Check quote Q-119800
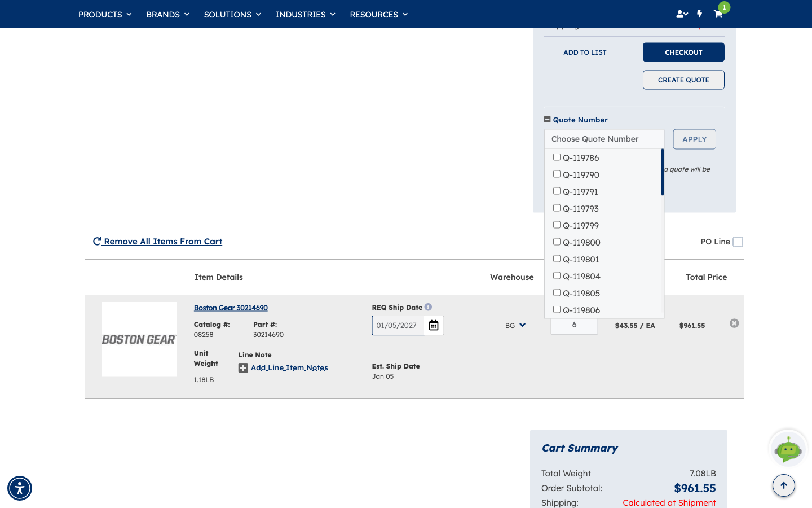The width and height of the screenshot is (812, 508). point(557,242)
